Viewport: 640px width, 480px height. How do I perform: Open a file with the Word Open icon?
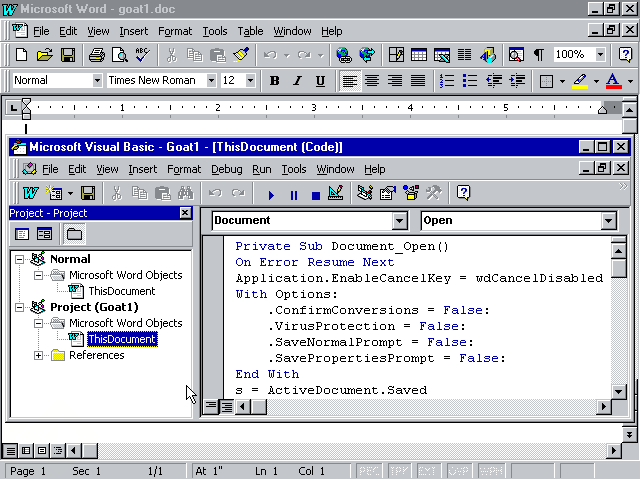coord(44,55)
